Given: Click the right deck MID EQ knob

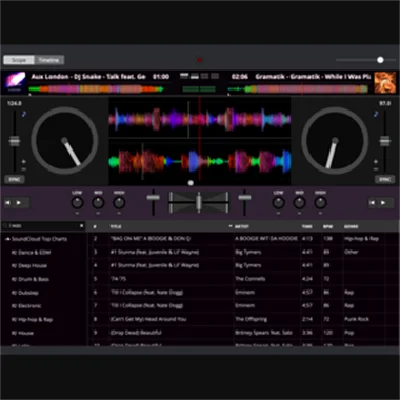Looking at the screenshot, I should pos(299,202).
